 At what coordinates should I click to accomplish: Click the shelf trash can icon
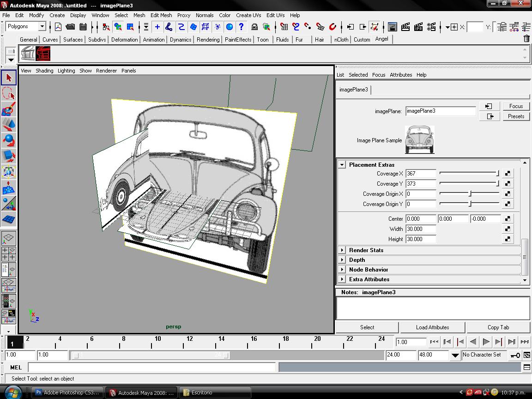point(526,39)
